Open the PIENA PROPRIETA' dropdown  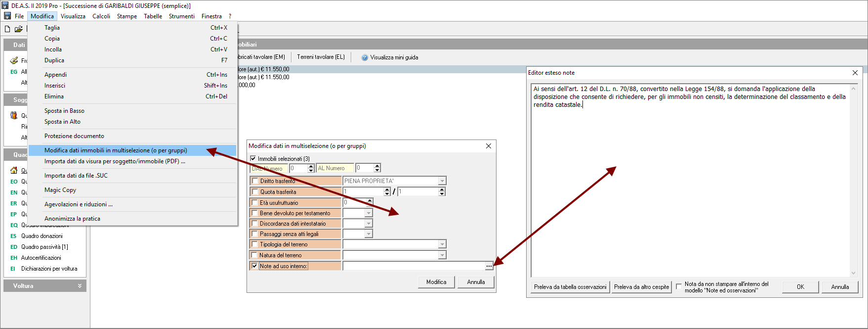[442, 181]
